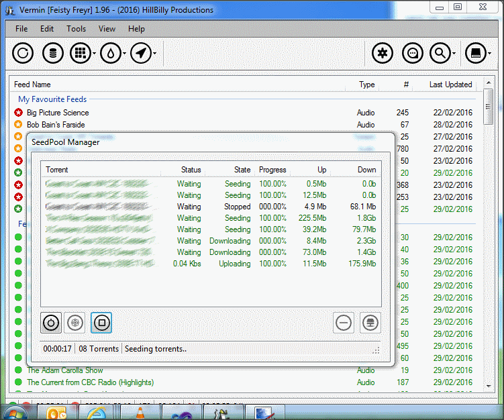Viewport: 504px width, 420px height.
Task: Sort torrents by Down column header
Action: click(x=355, y=169)
